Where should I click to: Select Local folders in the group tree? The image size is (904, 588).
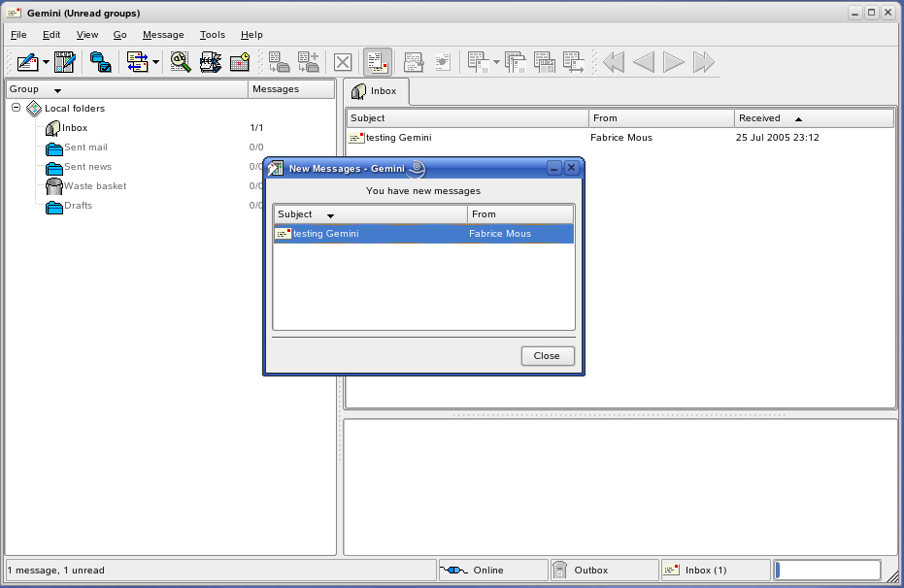pyautogui.click(x=75, y=109)
